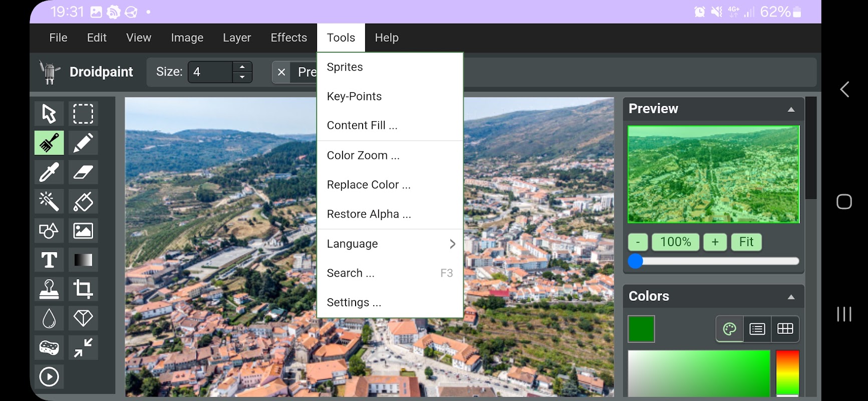This screenshot has width=868, height=401.
Task: Switch colors to grid swatches view
Action: coord(785,329)
